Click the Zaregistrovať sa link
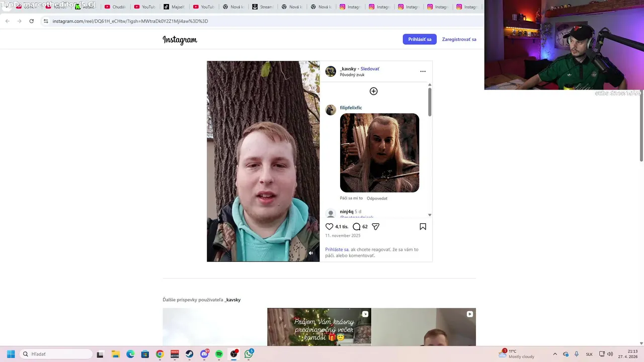The width and height of the screenshot is (644, 362). tap(459, 39)
